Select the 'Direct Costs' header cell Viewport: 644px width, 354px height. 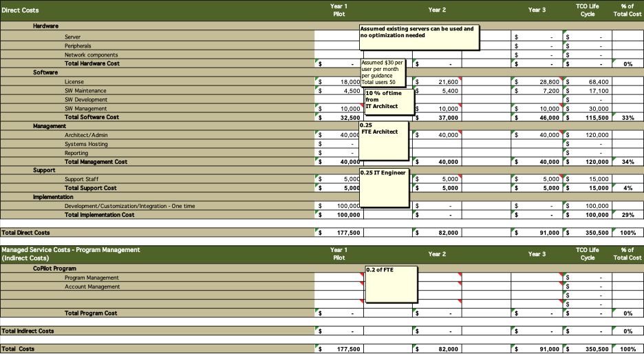(20, 10)
